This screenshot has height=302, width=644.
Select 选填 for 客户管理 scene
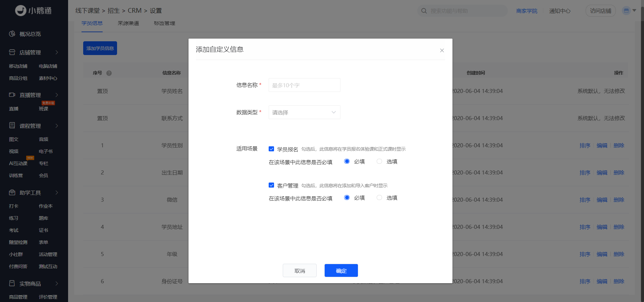[x=379, y=198]
